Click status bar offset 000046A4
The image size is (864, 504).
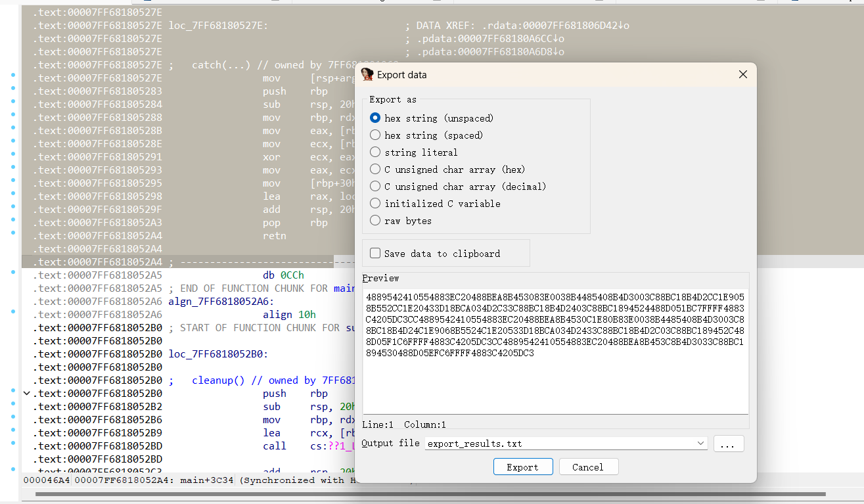point(46,480)
